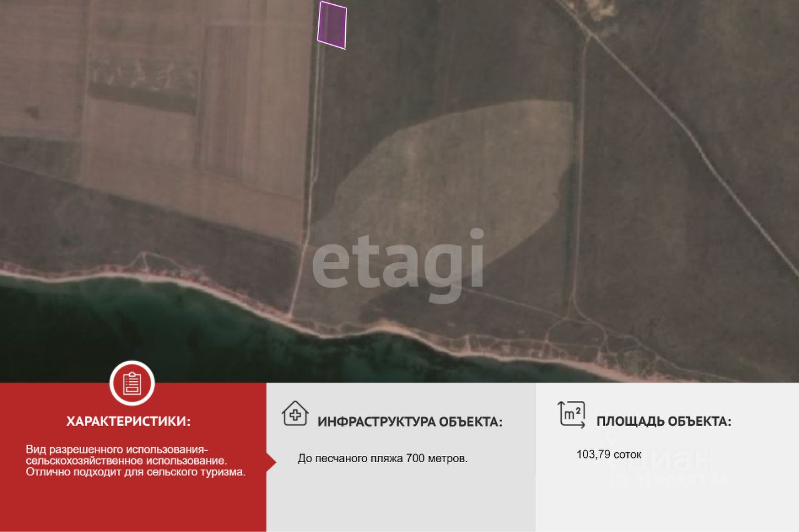Click the ПЛОЩАДЬ ОБЪЕКТА heading
The width and height of the screenshot is (799, 532).
[x=664, y=422]
